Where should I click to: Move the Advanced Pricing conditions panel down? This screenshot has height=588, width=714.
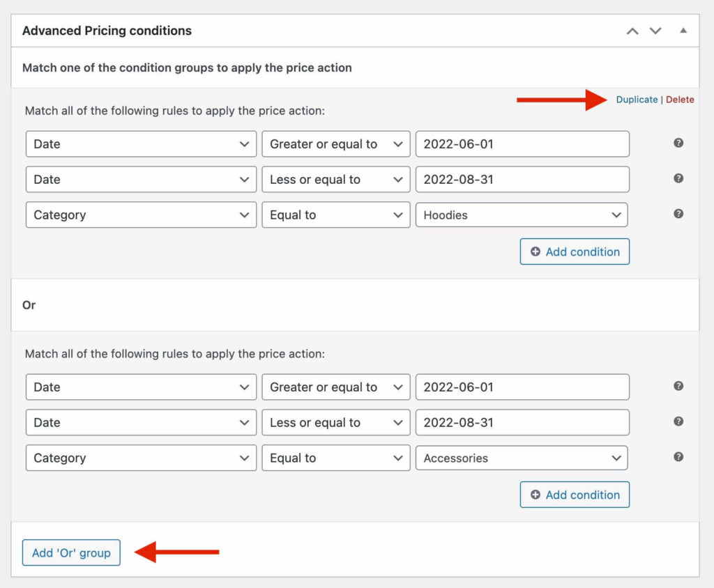click(655, 31)
